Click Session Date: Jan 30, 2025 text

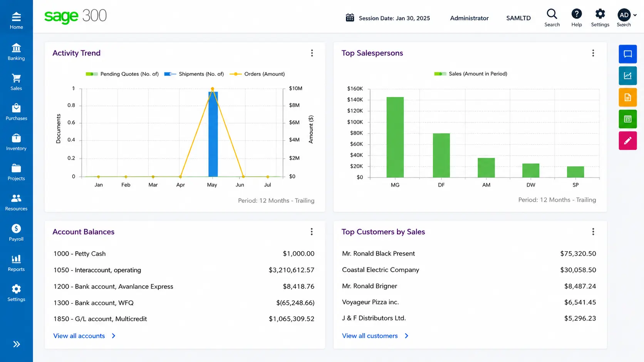coord(394,18)
